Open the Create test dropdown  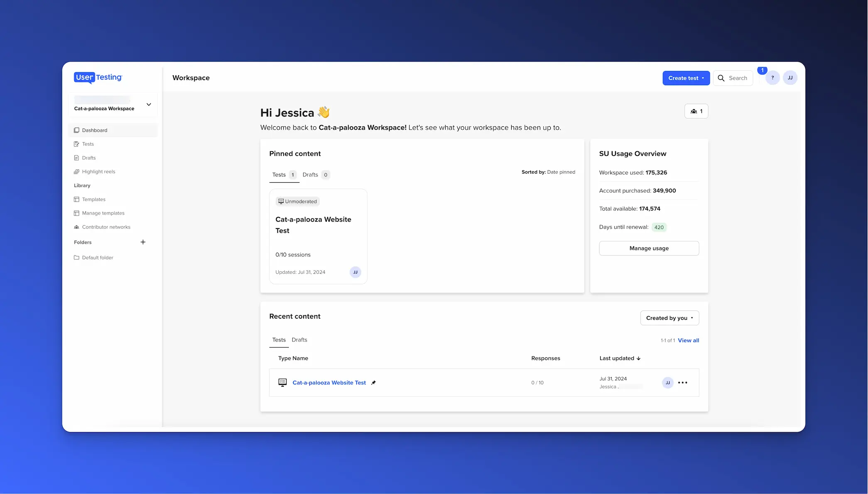(x=686, y=78)
